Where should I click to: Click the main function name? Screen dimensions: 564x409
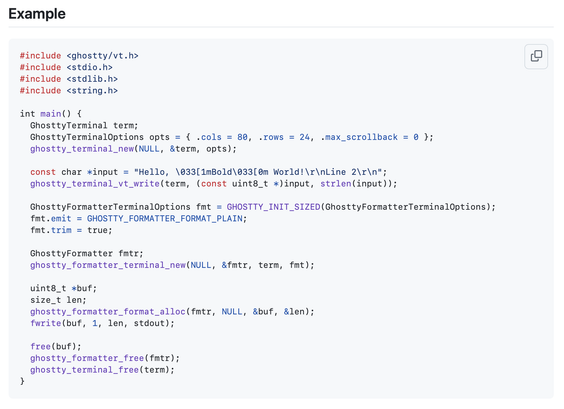[x=51, y=114]
